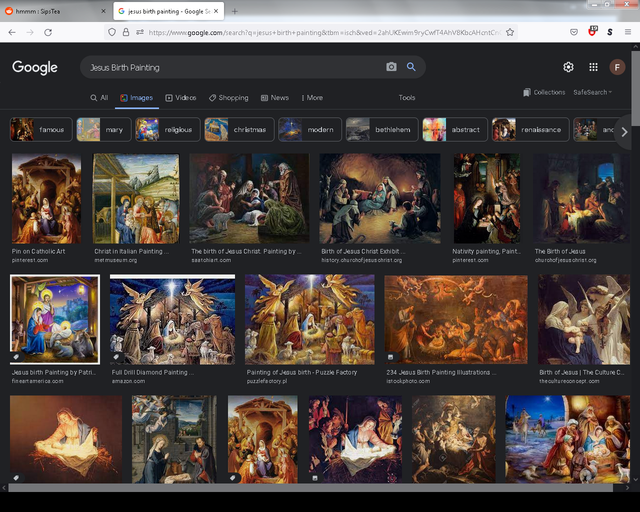Filter results by the abstract chip
The image size is (640, 512).
click(x=455, y=129)
